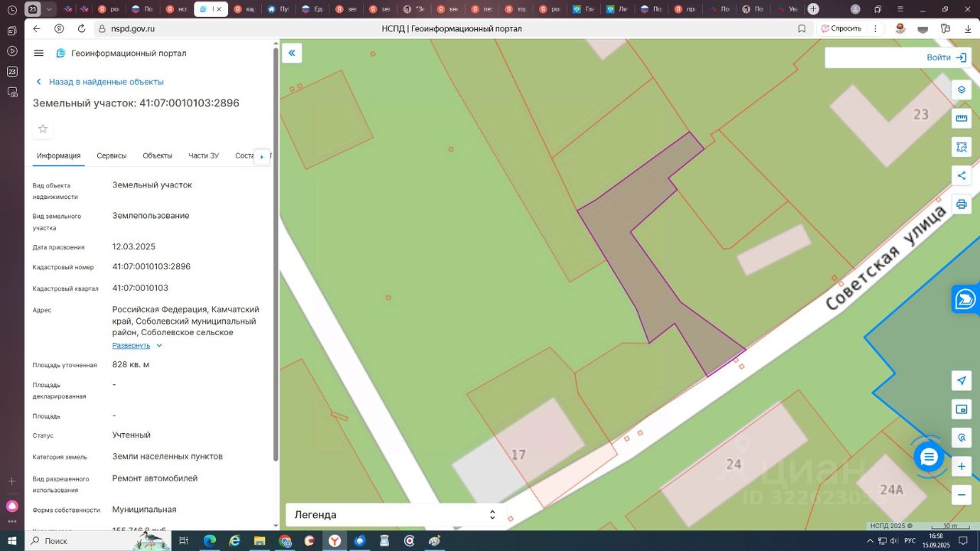Image resolution: width=980 pixels, height=551 pixels.
Task: Select the area value 828 кв. м
Action: [x=131, y=365]
